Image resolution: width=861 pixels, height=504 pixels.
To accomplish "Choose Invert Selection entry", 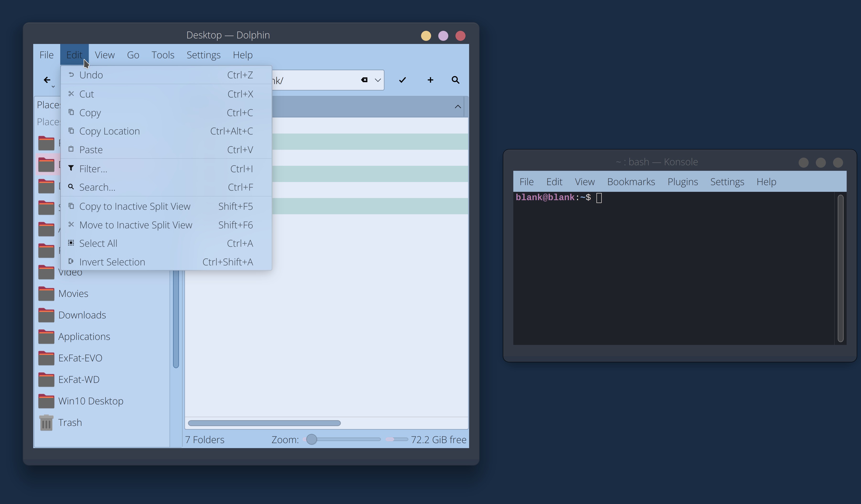I will click(166, 262).
